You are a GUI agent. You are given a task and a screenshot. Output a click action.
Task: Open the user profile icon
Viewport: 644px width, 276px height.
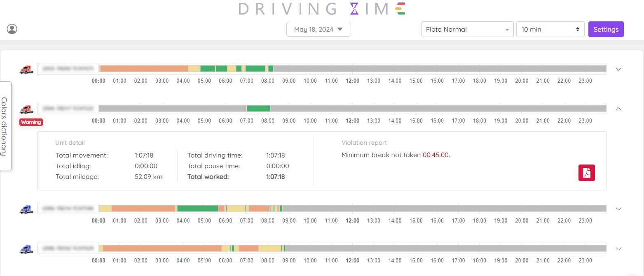(x=12, y=29)
